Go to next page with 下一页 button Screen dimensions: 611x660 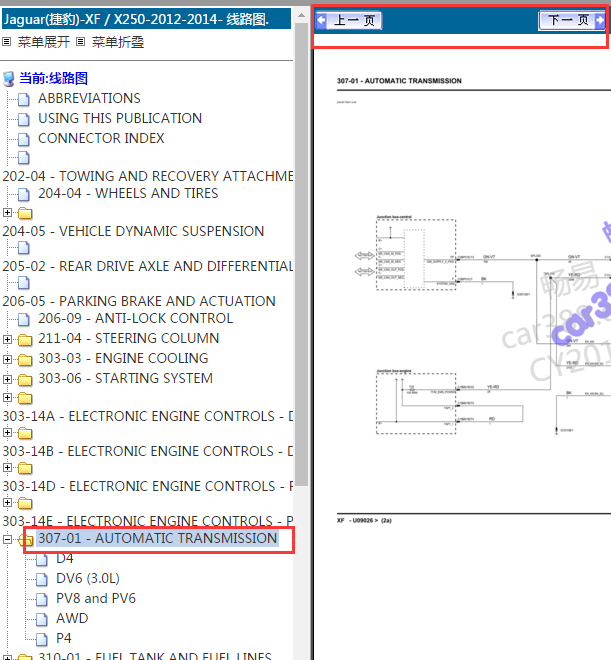572,20
